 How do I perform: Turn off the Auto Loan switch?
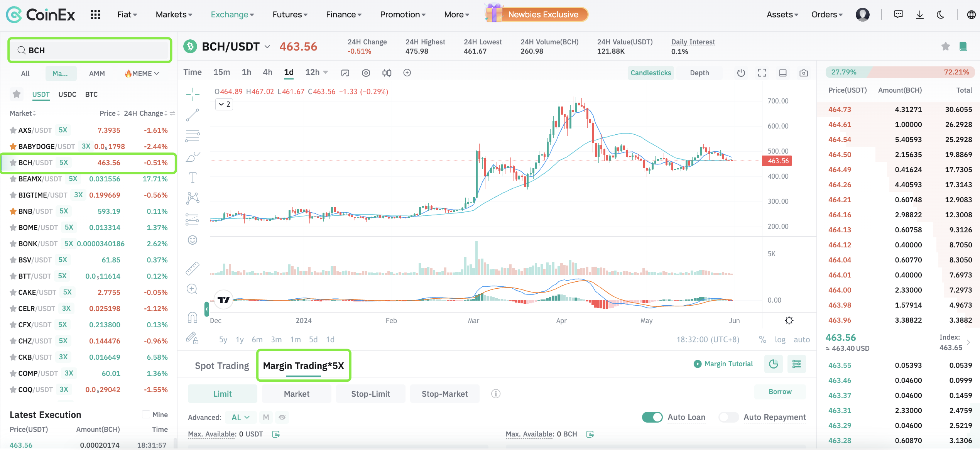point(652,417)
